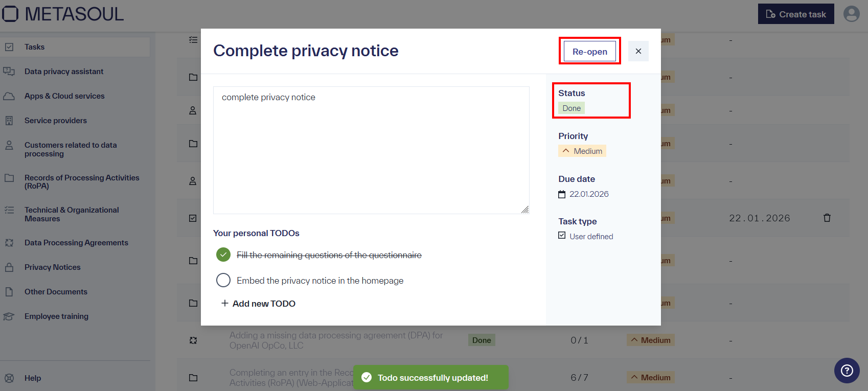Screen dimensions: 868x391
Task: Click the floating Help question mark button
Action: pyautogui.click(x=847, y=370)
